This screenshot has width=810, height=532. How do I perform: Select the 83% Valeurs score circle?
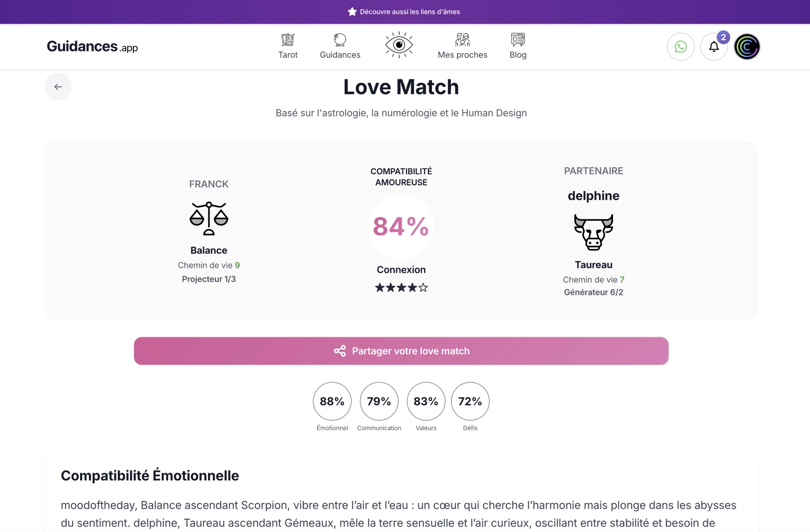(x=426, y=401)
